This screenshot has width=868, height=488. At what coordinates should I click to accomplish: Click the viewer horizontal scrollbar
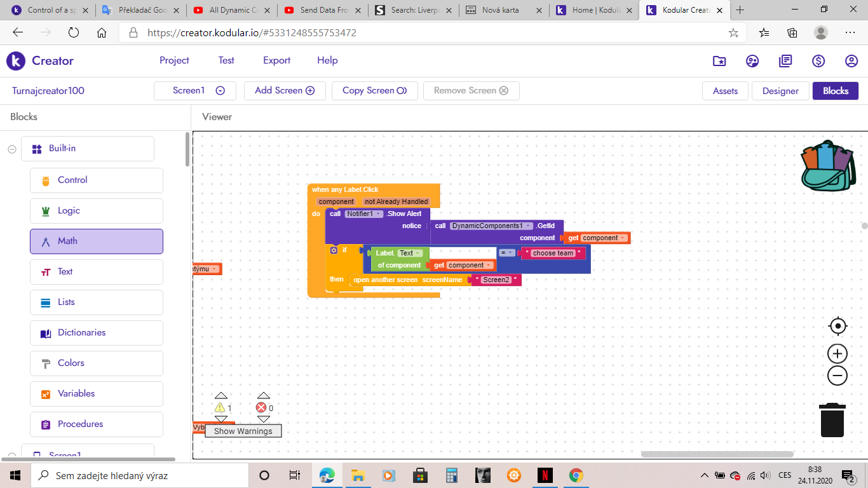pos(717,454)
